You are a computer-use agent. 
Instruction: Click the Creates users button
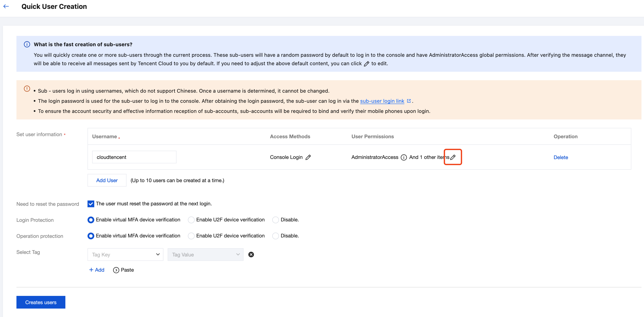[x=41, y=302]
